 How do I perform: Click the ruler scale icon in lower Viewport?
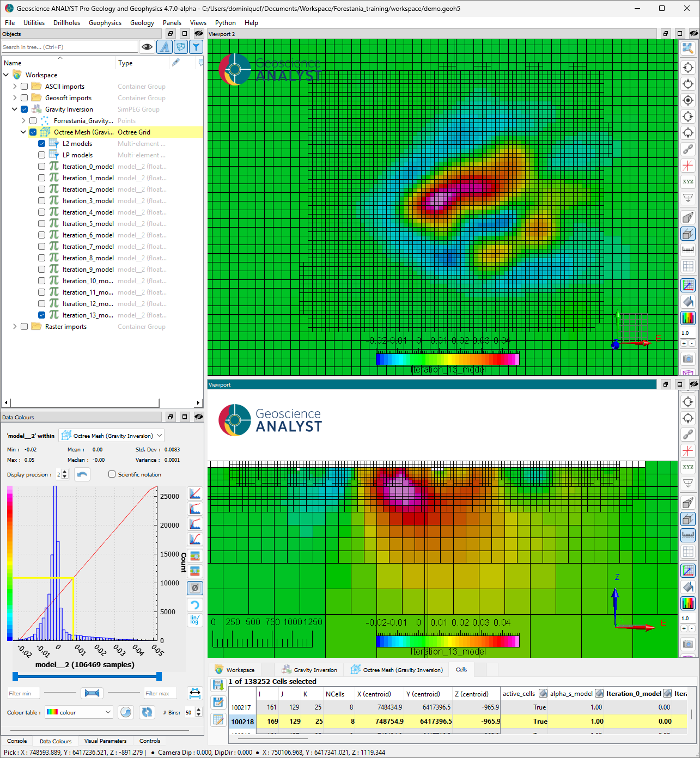[688, 535]
